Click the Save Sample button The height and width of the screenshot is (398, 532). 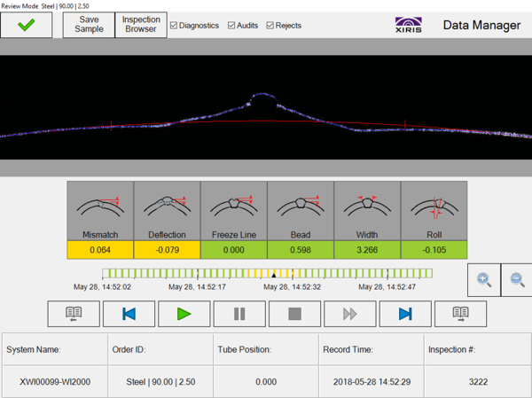(89, 25)
